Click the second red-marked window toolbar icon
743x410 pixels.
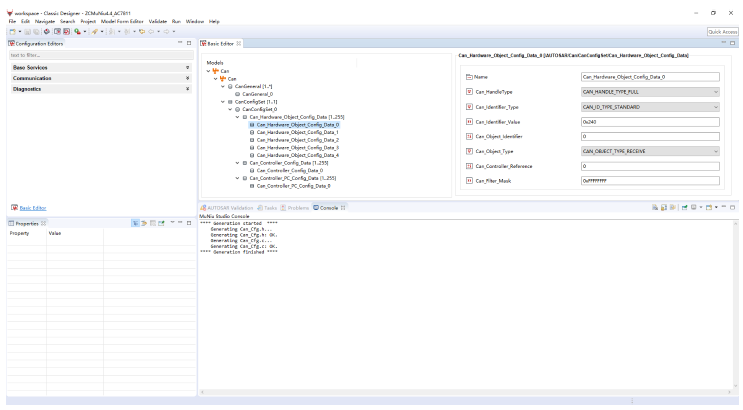pyautogui.click(x=66, y=32)
